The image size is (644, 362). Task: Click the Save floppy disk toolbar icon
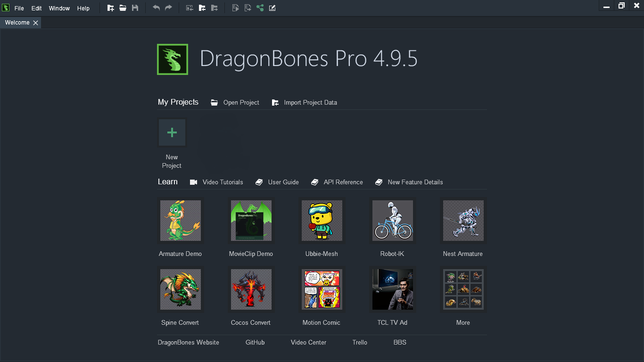coord(135,8)
